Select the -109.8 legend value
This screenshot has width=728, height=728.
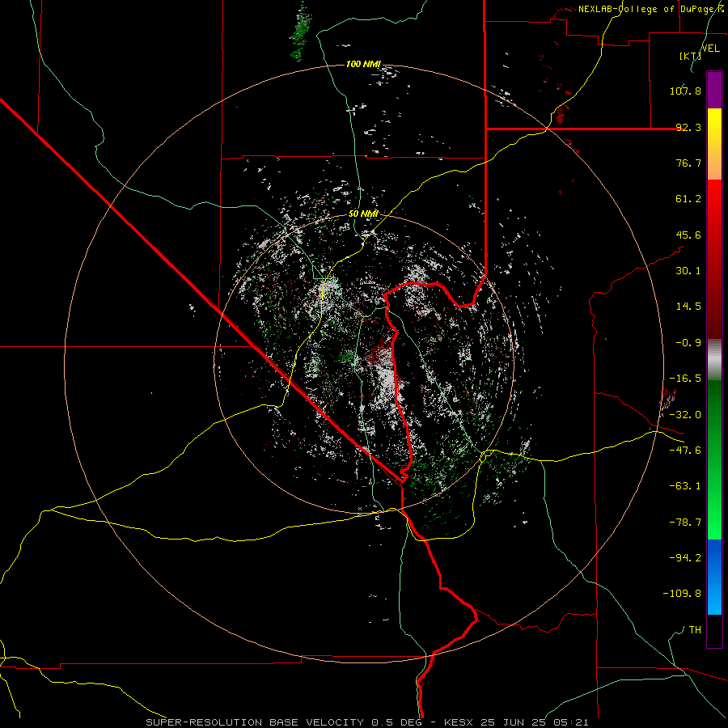click(682, 594)
